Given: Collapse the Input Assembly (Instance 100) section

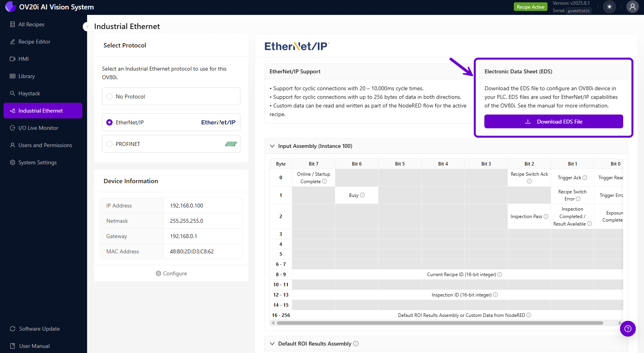Looking at the screenshot, I should (272, 146).
